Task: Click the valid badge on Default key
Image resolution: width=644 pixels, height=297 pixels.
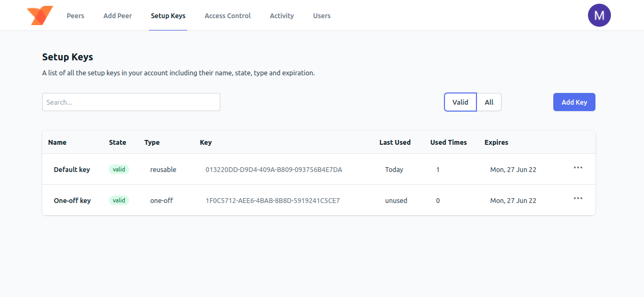Action: (x=119, y=169)
